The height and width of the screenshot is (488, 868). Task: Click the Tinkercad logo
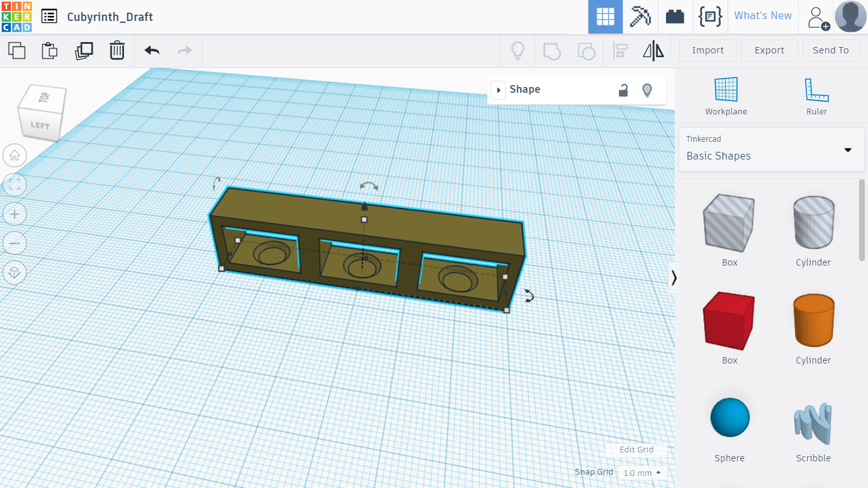click(17, 17)
